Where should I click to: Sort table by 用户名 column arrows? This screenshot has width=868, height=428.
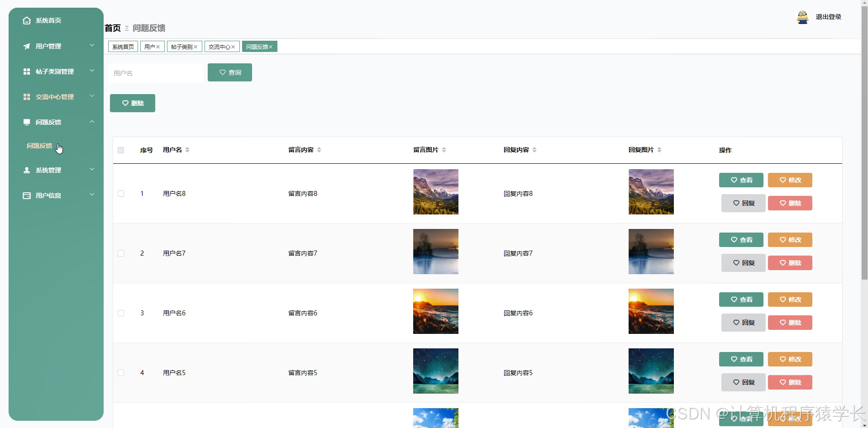(187, 150)
